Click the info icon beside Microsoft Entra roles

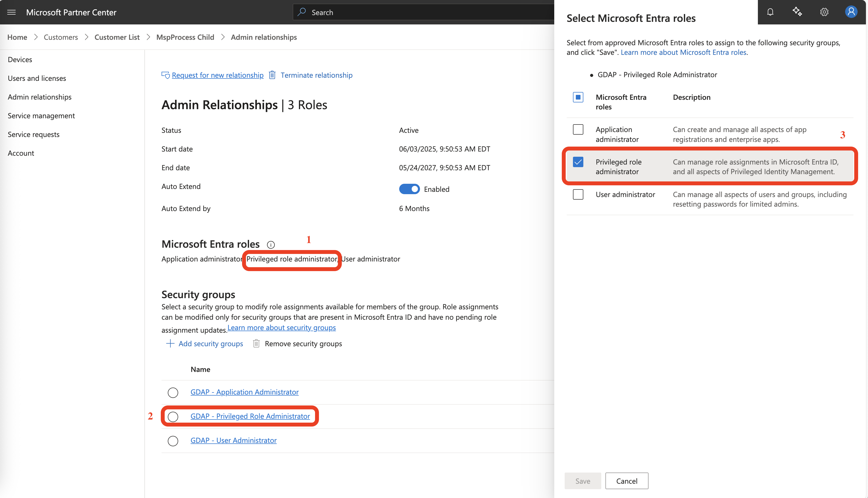271,245
